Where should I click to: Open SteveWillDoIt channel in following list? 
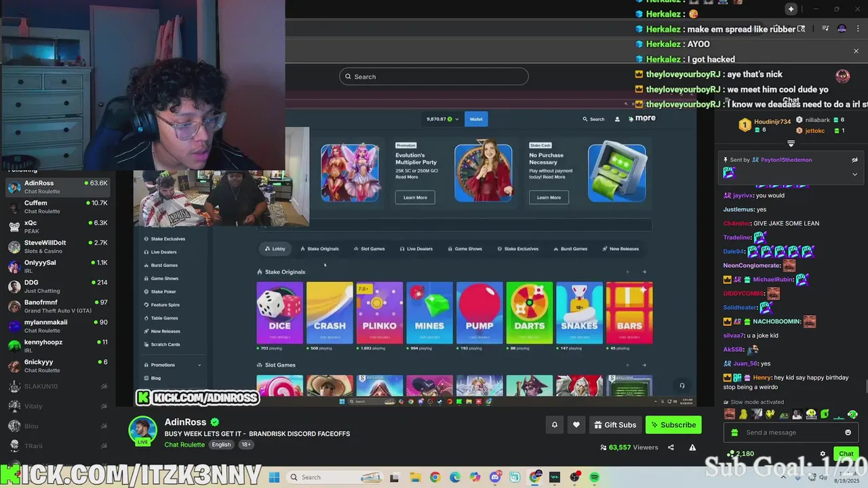point(58,246)
